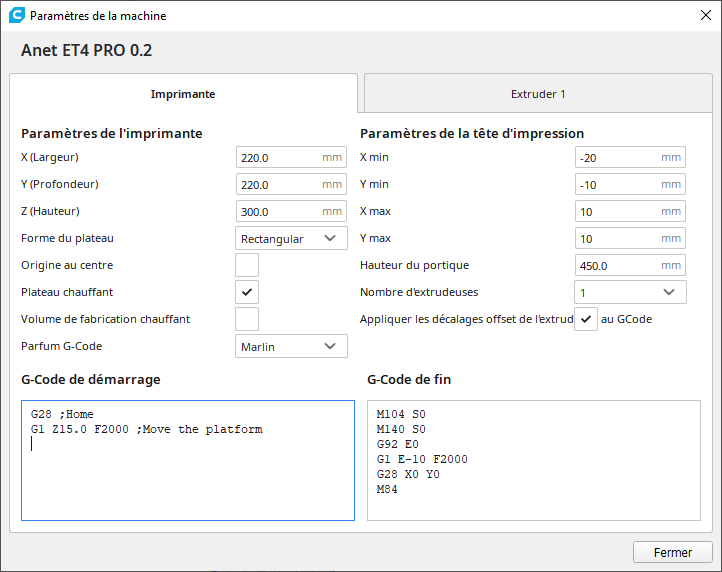This screenshot has width=722, height=572.
Task: Close the machine settings window with X
Action: [x=705, y=15]
